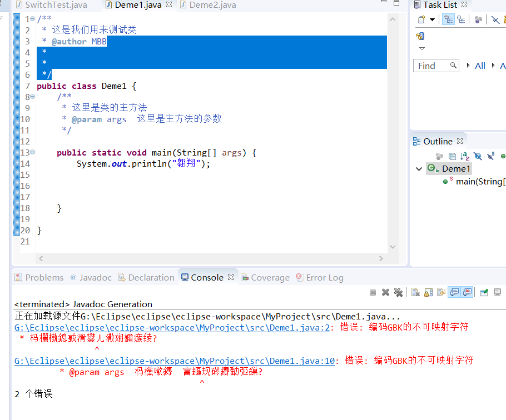This screenshot has height=420, width=506.
Task: Click Remove All Terminated Launches icon
Action: point(398,292)
